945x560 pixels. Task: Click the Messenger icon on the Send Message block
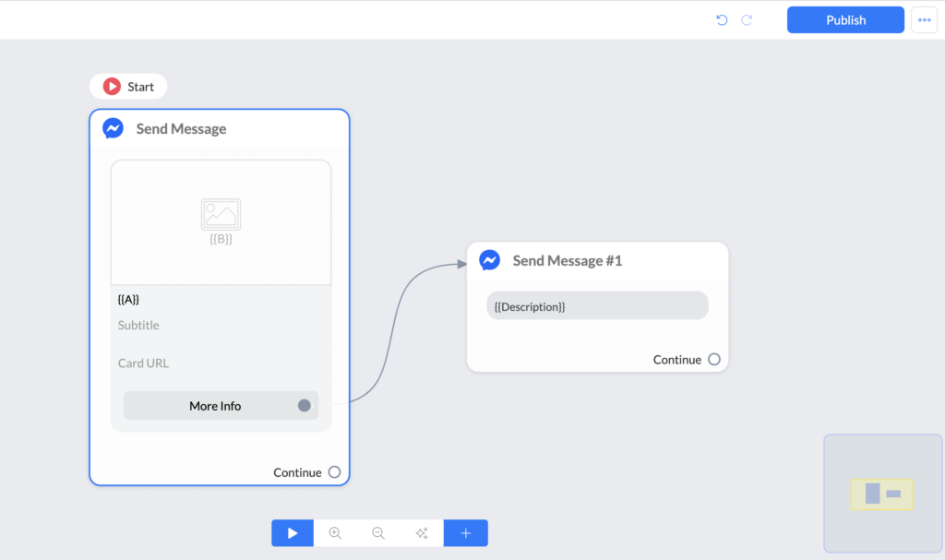tap(113, 128)
